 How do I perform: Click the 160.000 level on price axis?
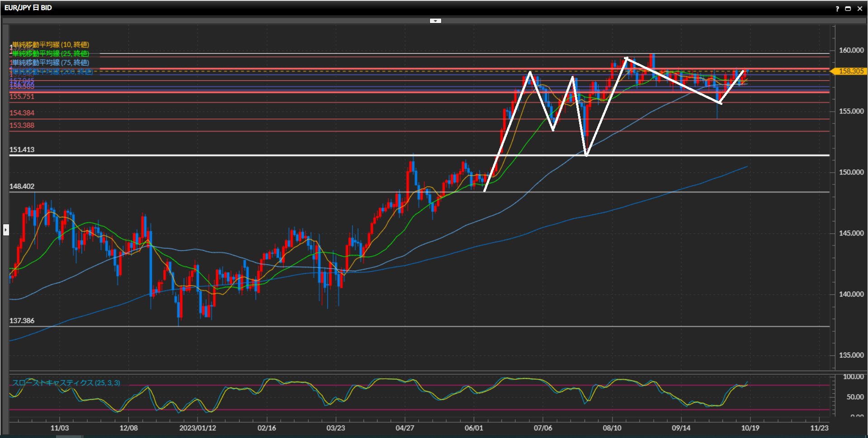click(851, 50)
